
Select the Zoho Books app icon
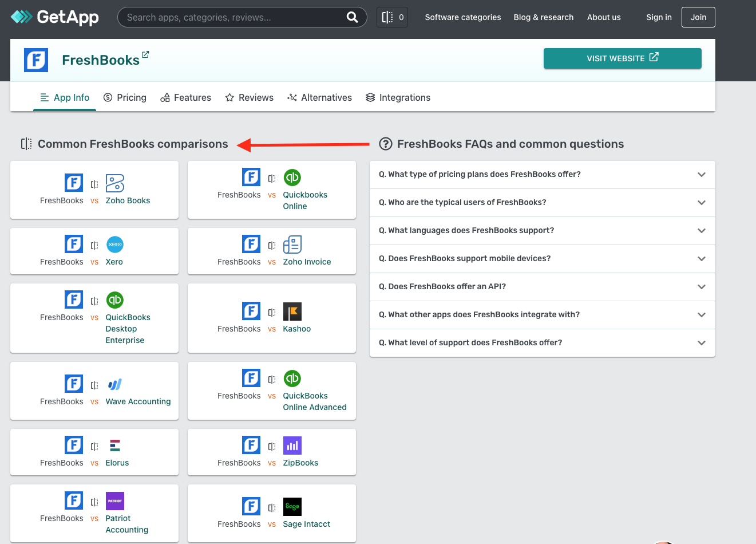[114, 183]
